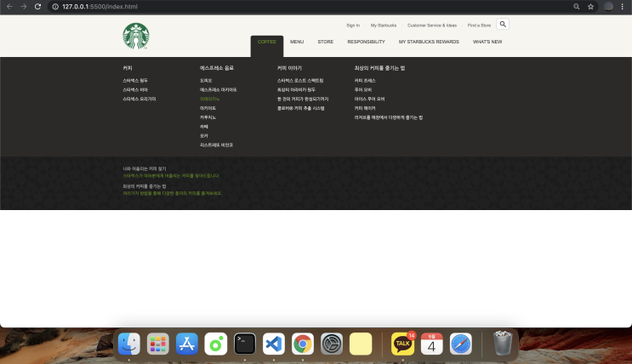
Task: Open Customer Service & Ideas link
Action: click(432, 26)
